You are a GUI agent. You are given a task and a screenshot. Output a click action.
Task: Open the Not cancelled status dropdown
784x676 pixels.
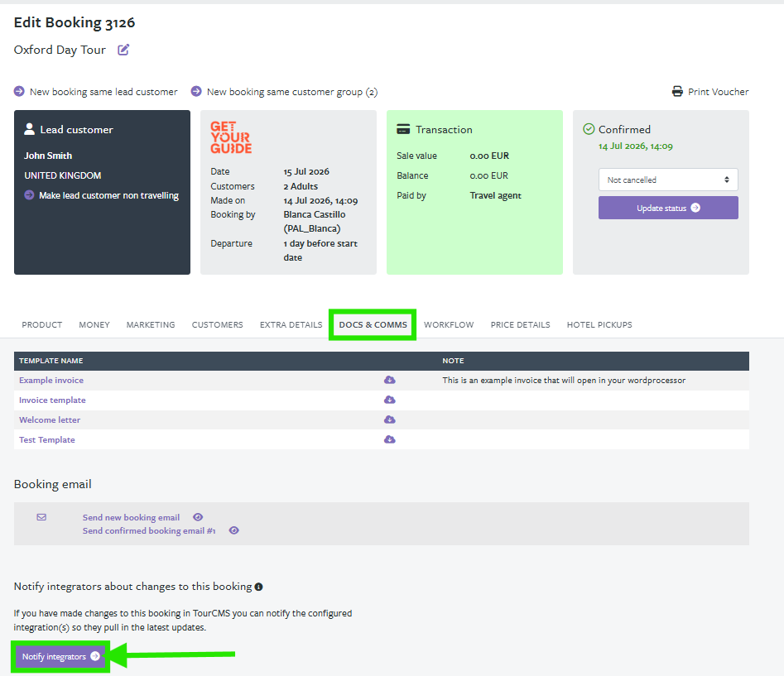668,180
